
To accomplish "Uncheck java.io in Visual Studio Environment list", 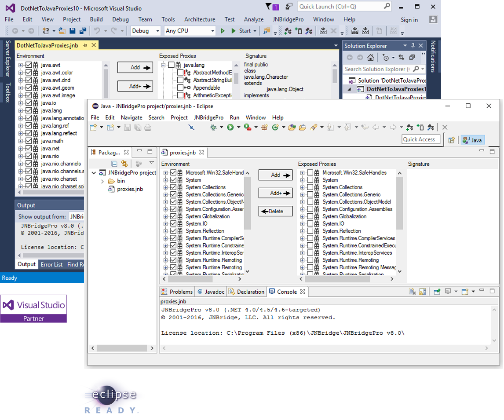I will point(29,103).
